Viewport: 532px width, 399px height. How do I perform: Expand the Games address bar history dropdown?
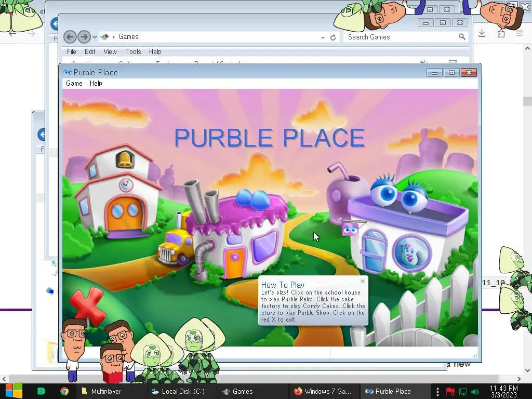tap(323, 37)
